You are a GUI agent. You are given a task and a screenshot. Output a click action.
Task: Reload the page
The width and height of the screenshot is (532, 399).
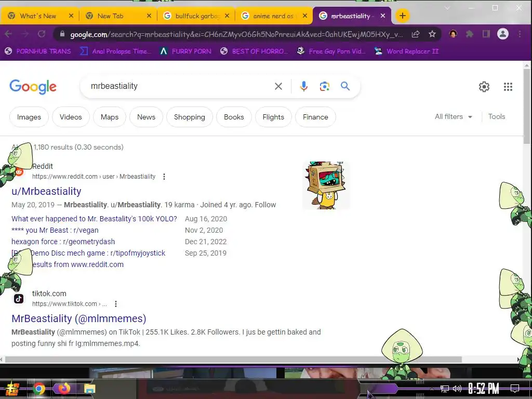pos(42,34)
